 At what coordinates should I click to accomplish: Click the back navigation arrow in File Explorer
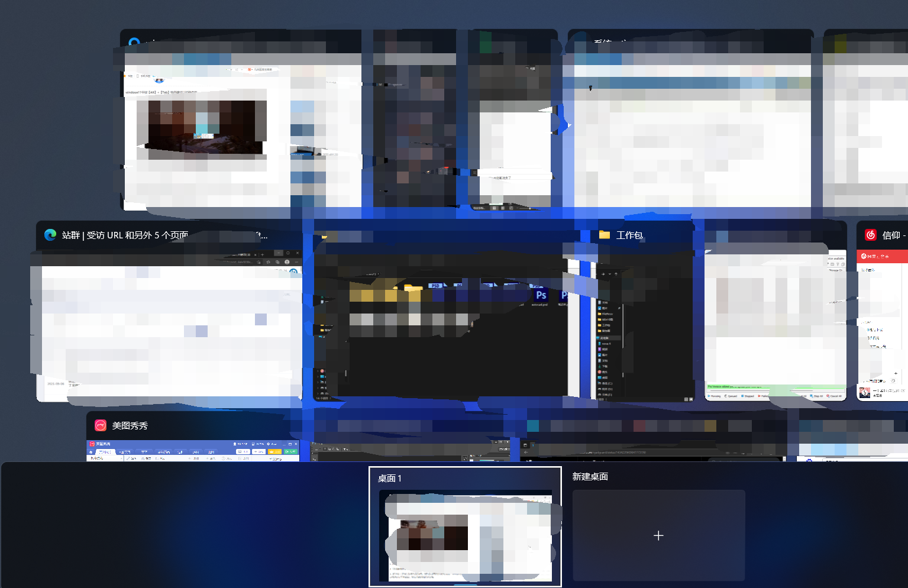(597, 274)
